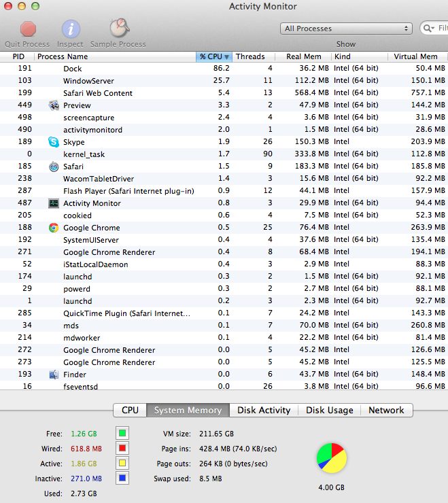Click the red close window button
The image size is (448, 503).
click(x=7, y=6)
